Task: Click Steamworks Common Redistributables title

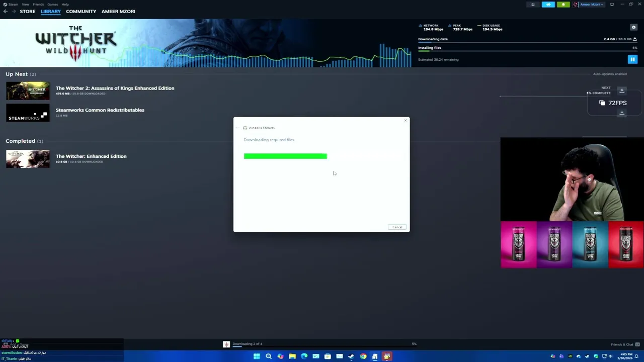Action: pos(100,110)
